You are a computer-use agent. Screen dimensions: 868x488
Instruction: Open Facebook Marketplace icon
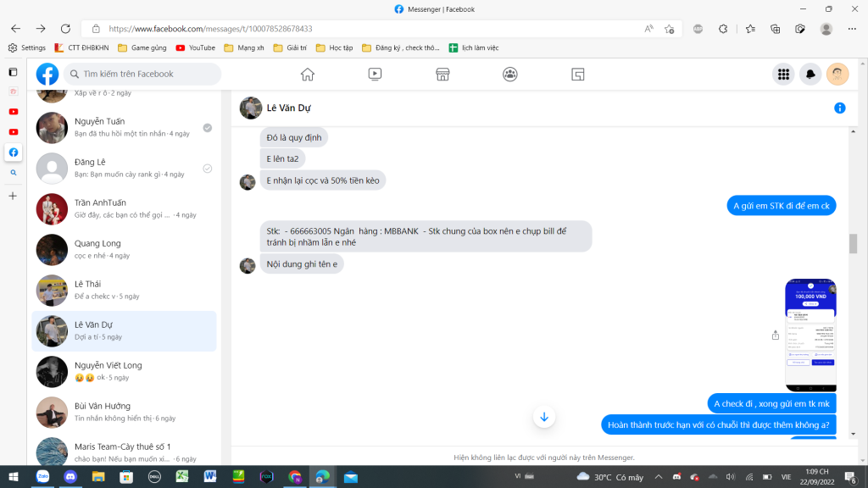tap(442, 75)
